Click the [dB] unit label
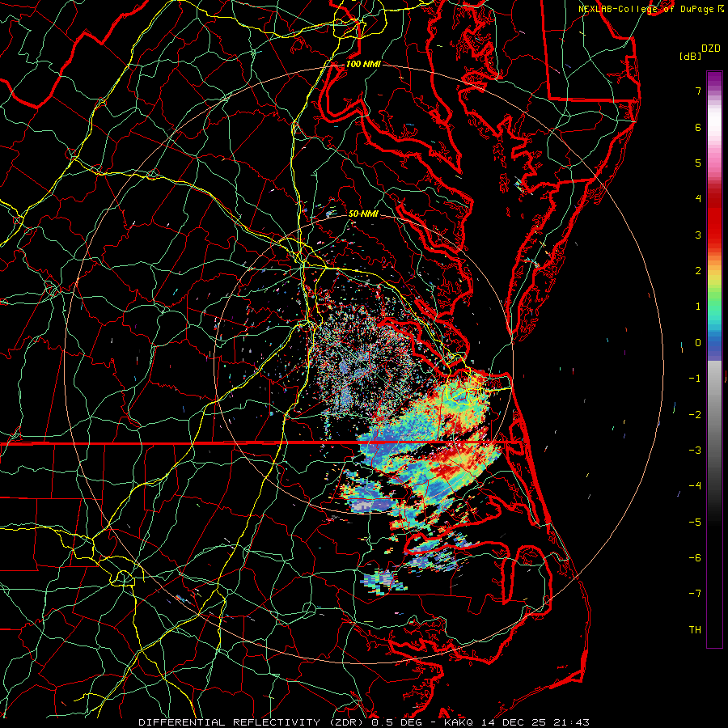 pos(690,56)
